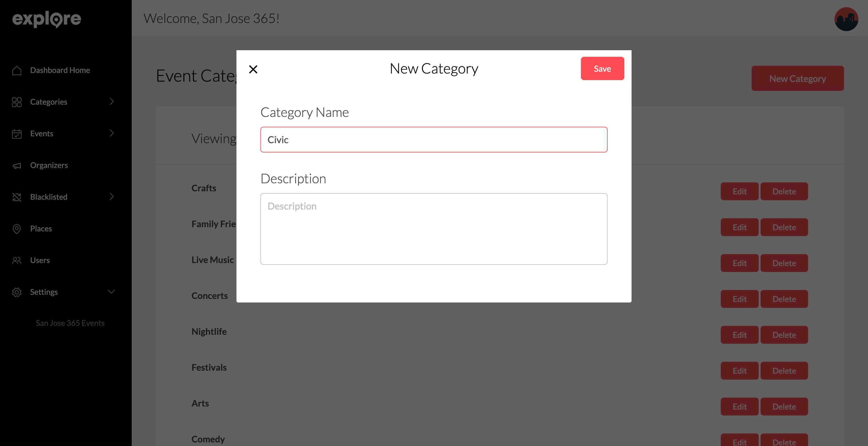Expand the Events submenu chevron
This screenshot has width=868, height=446.
(112, 133)
